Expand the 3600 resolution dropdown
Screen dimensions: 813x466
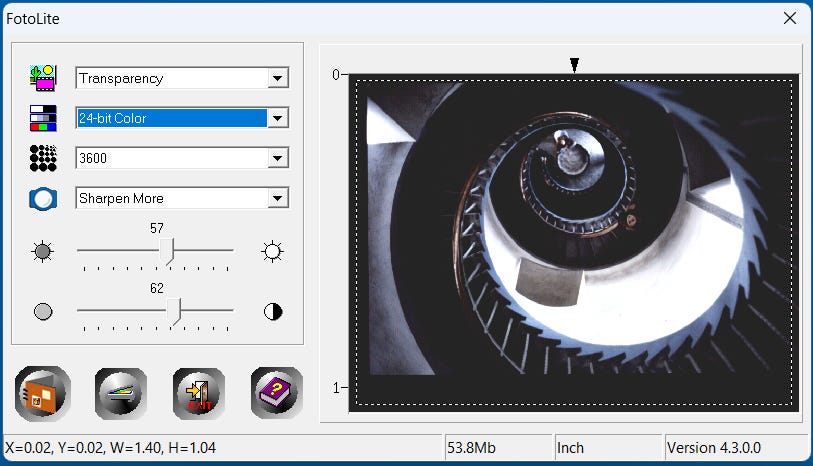tap(279, 158)
